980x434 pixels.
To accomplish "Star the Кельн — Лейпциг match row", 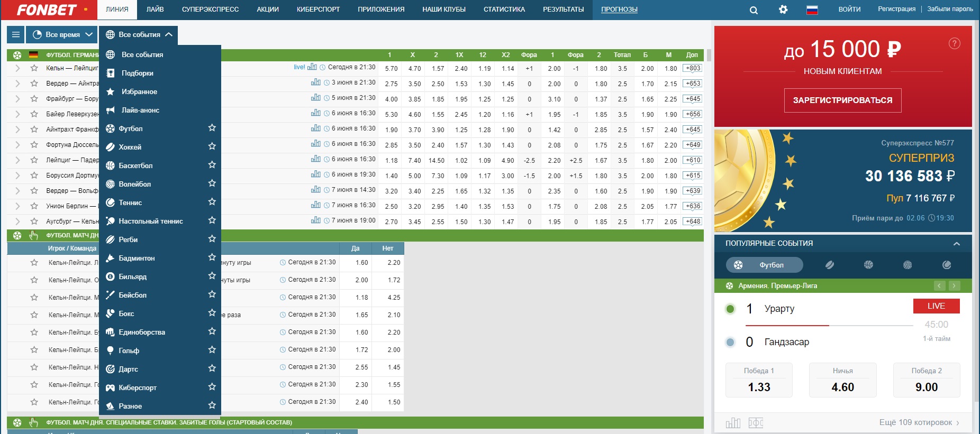I will pyautogui.click(x=34, y=68).
